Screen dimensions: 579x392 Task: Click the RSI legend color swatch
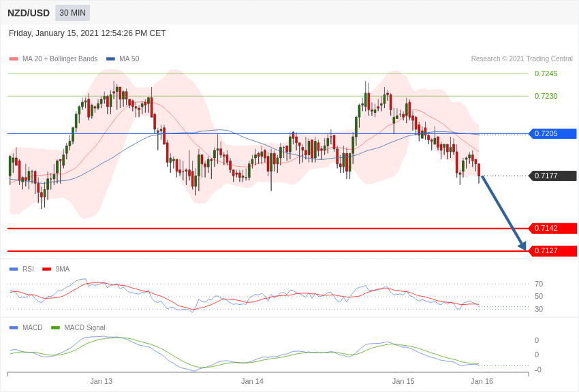click(14, 269)
